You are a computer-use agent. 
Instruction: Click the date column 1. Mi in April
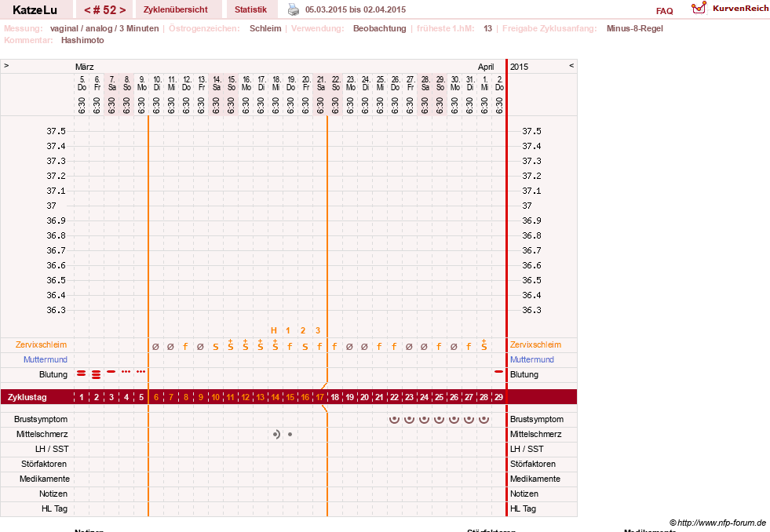click(484, 83)
